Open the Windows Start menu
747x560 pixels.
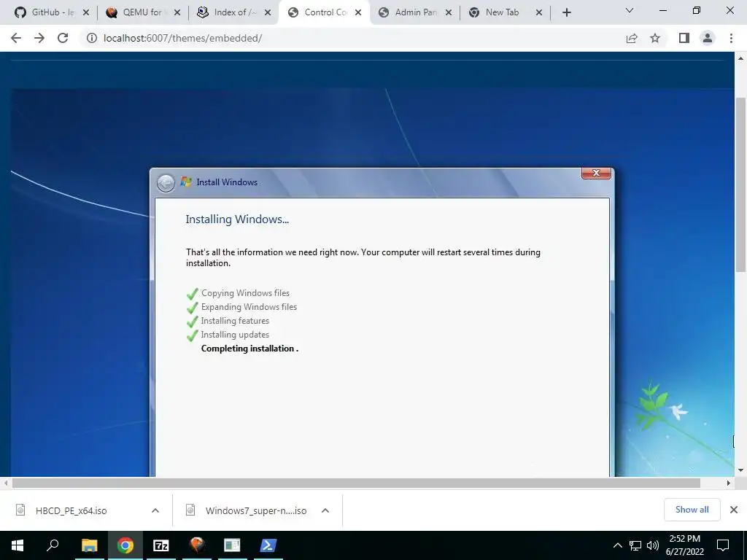click(18, 545)
